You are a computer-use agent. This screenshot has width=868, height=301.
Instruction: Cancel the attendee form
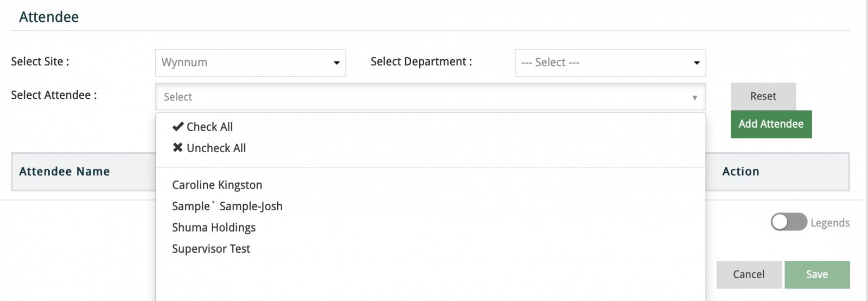coord(749,274)
